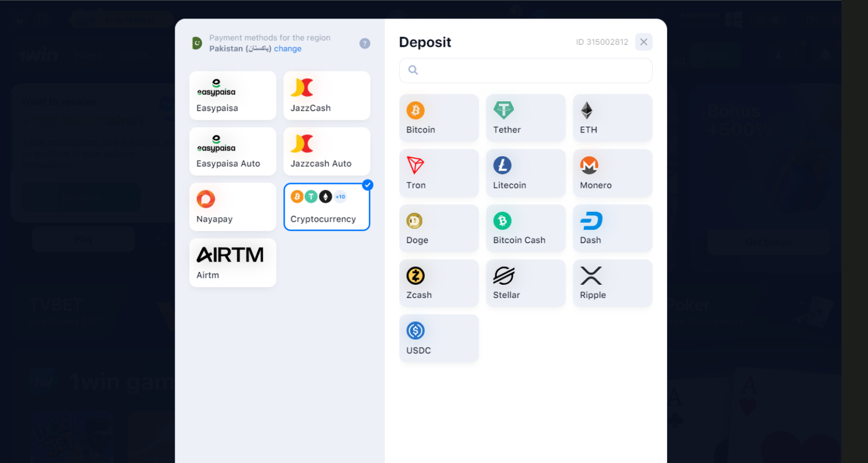Click the +10 more coins badge
The width and height of the screenshot is (868, 463).
[340, 197]
